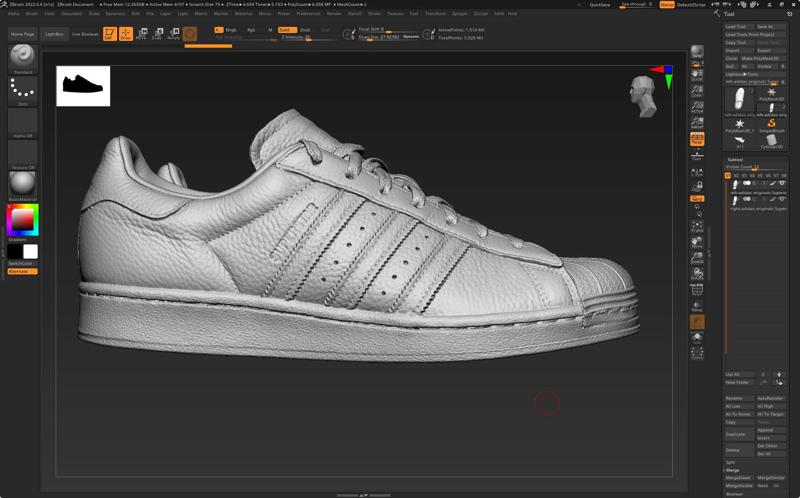
Task: Toggle visibility eye of right-adidas subtool
Action: [782, 200]
